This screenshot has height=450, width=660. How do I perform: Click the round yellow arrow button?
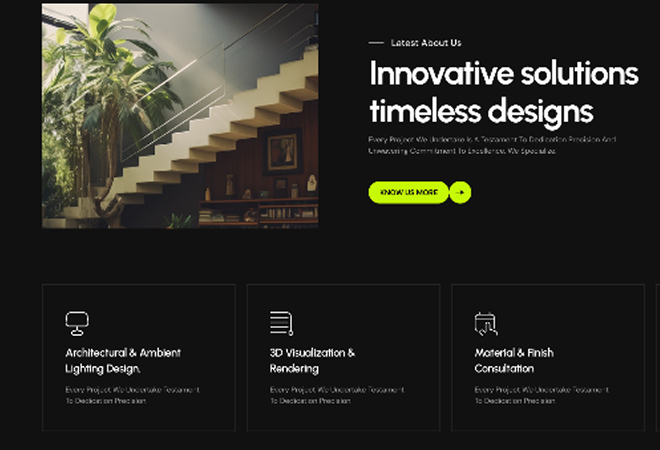[x=460, y=192]
